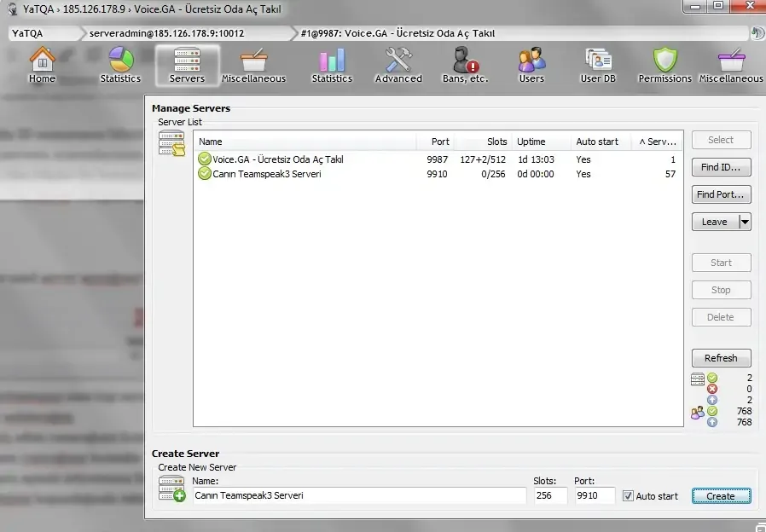Expand the Leave button dropdown arrow
Image resolution: width=766 pixels, height=532 pixels.
pos(745,222)
